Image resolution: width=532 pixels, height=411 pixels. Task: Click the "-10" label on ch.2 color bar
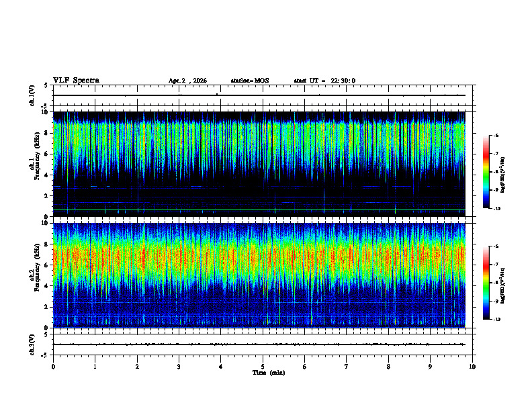point(496,320)
